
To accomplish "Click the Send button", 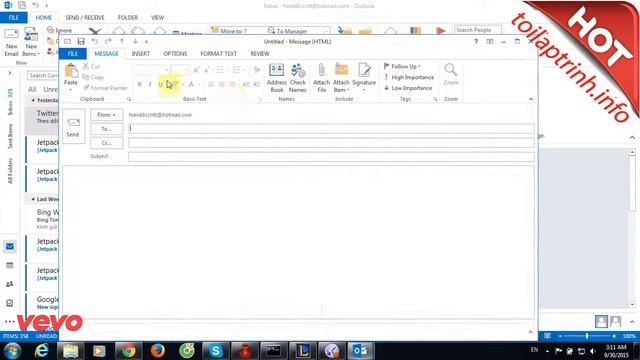I will (73, 126).
